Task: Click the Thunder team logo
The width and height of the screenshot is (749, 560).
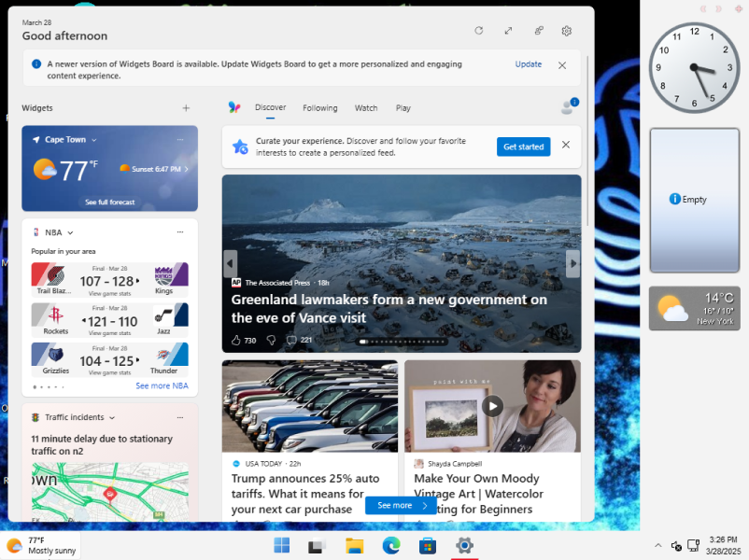Action: pyautogui.click(x=163, y=356)
